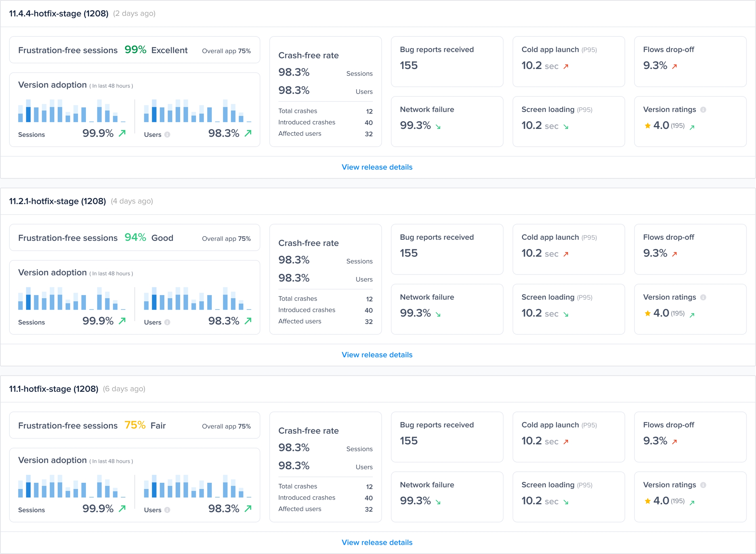Image resolution: width=756 pixels, height=554 pixels.
Task: Click Users info icon in 11.2.1 adoption
Action: tap(167, 322)
